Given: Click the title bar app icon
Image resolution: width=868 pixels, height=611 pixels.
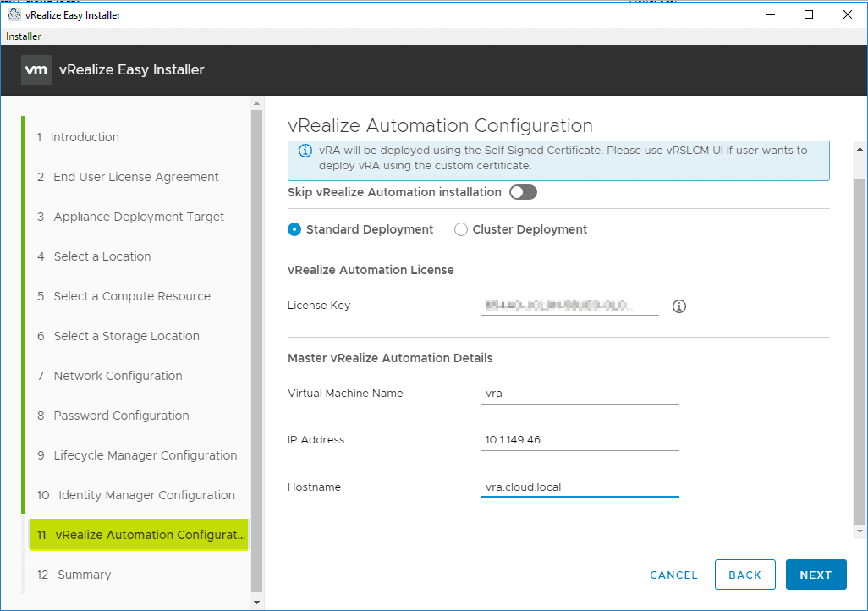Looking at the screenshot, I should (14, 14).
